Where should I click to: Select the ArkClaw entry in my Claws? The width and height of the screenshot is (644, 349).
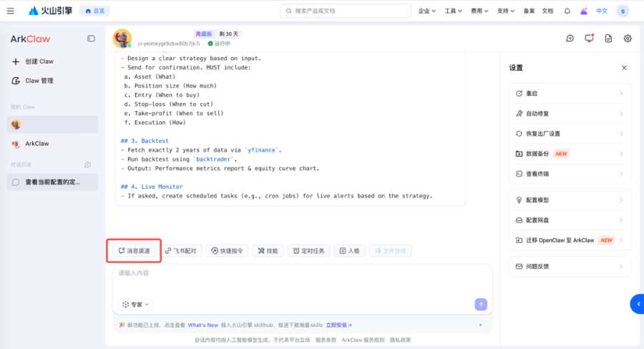[52, 144]
